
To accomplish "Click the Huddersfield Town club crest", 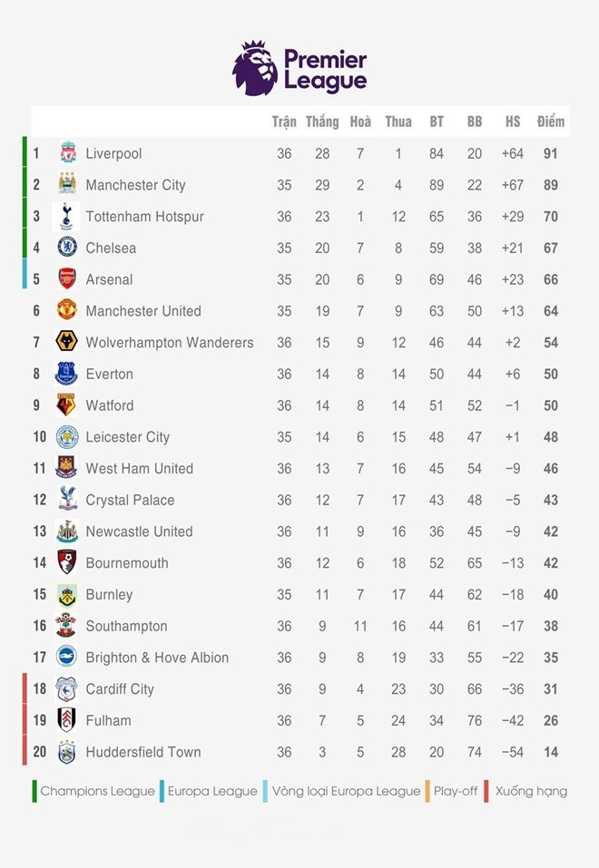I will point(67,752).
